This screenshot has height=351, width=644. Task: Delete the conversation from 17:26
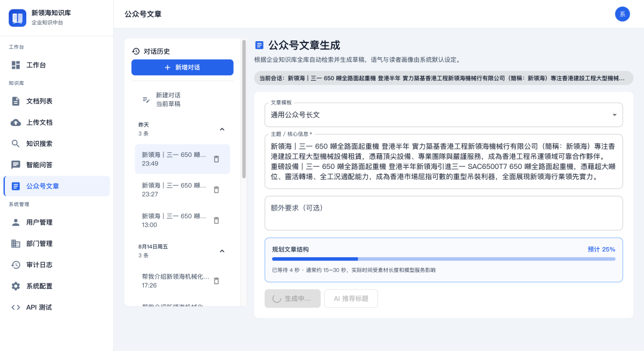(x=216, y=281)
